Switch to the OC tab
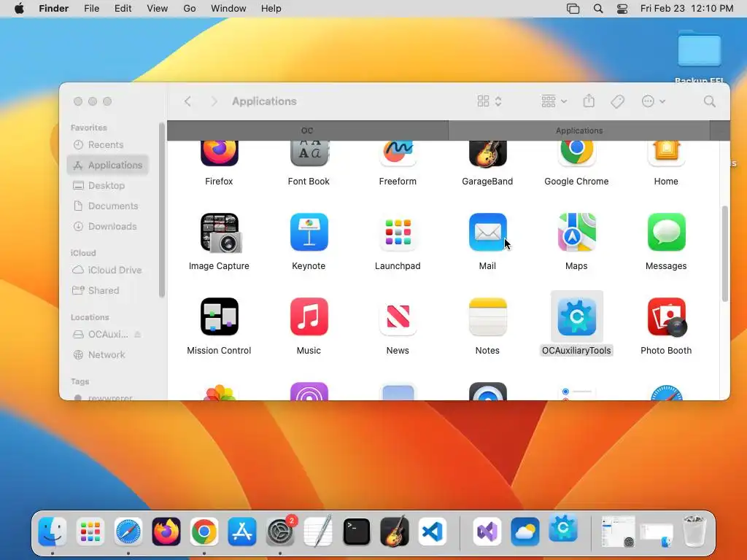747x560 pixels. click(308, 131)
